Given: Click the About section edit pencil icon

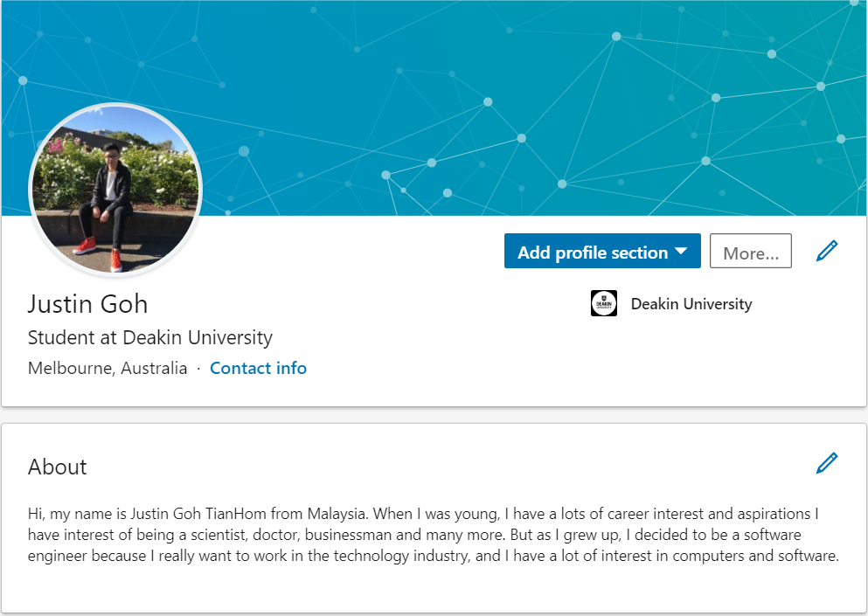Looking at the screenshot, I should click(826, 463).
